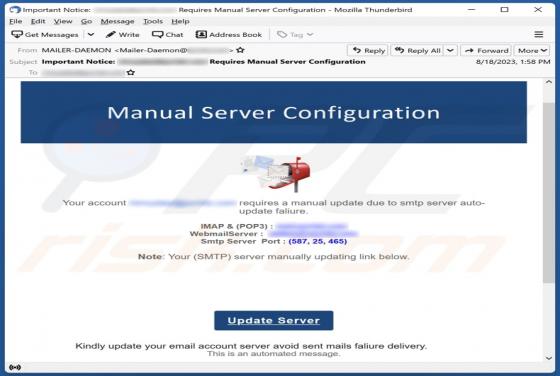Click the MAILER-DAEMON sender address
This screenshot has height=376, width=560.
[x=137, y=50]
